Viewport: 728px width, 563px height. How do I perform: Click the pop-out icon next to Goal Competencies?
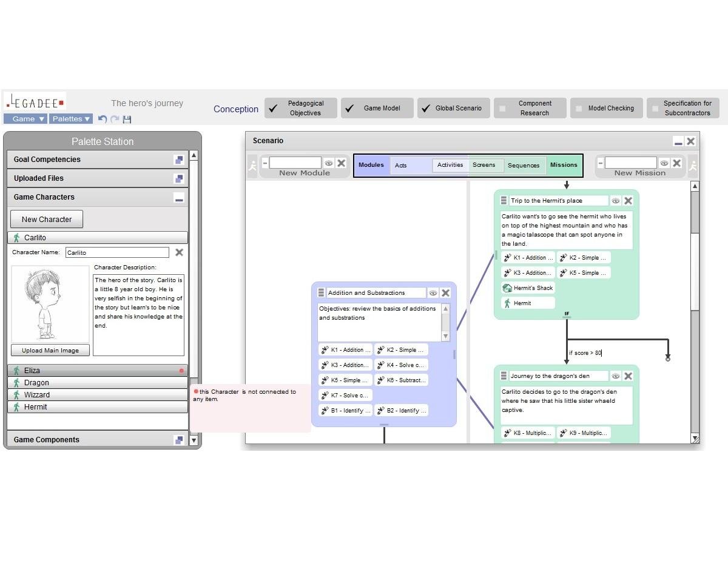pos(180,159)
